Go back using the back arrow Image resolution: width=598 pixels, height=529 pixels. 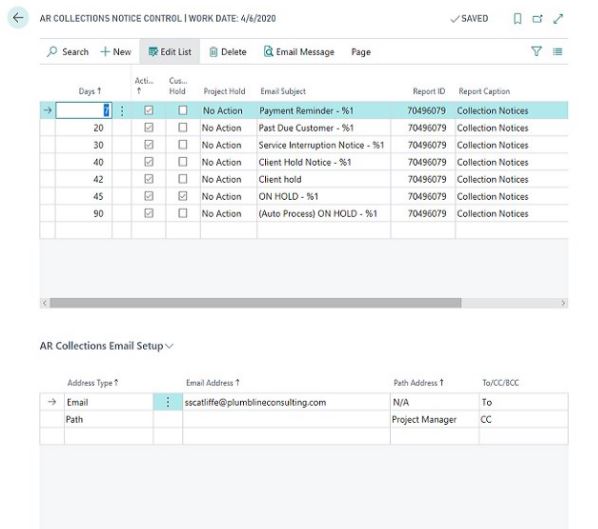click(x=18, y=18)
